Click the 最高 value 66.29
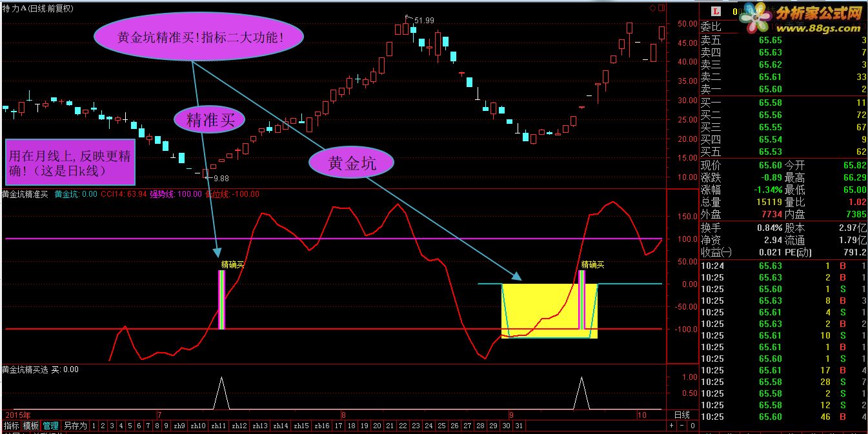The height and width of the screenshot is (434, 868). tap(854, 177)
